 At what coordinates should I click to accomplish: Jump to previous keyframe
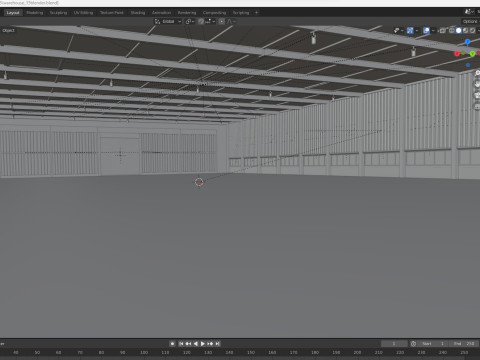tap(188, 344)
